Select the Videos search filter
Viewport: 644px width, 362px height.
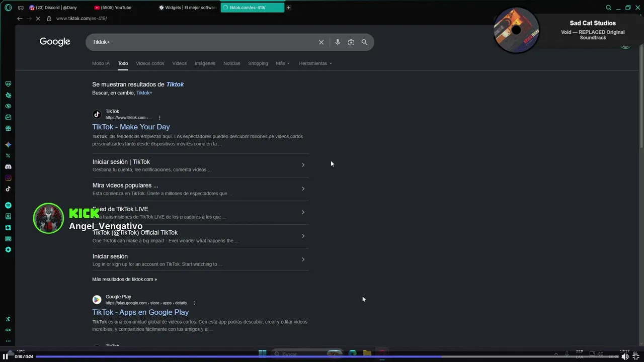[x=179, y=63]
